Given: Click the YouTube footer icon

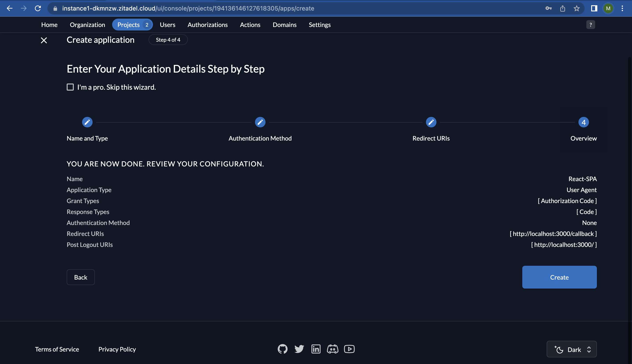Looking at the screenshot, I should pos(349,349).
